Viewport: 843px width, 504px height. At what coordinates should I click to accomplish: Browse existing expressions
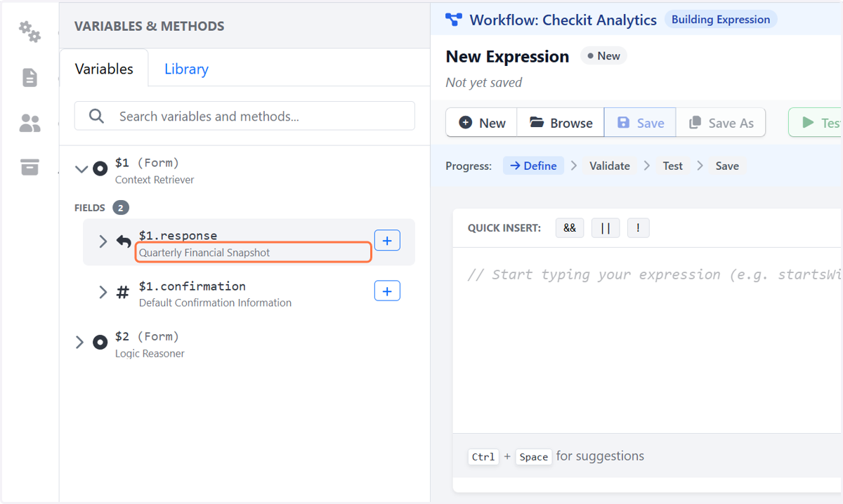[561, 123]
